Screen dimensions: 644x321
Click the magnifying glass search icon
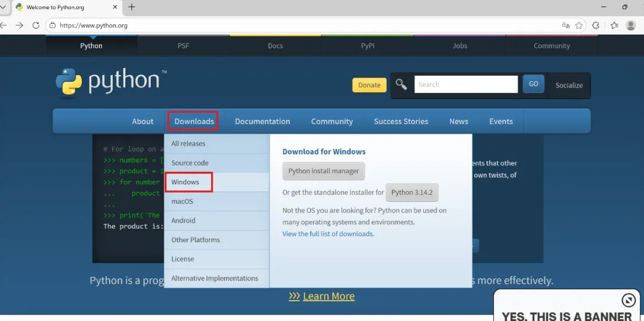tap(401, 85)
